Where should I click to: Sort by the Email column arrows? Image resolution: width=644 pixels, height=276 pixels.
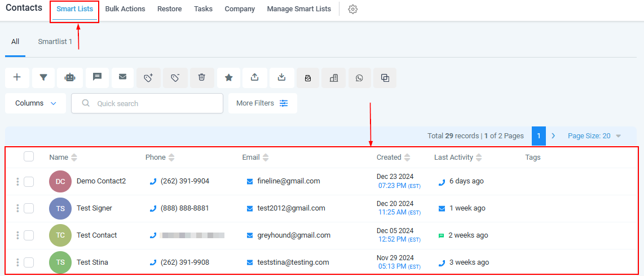tap(265, 157)
